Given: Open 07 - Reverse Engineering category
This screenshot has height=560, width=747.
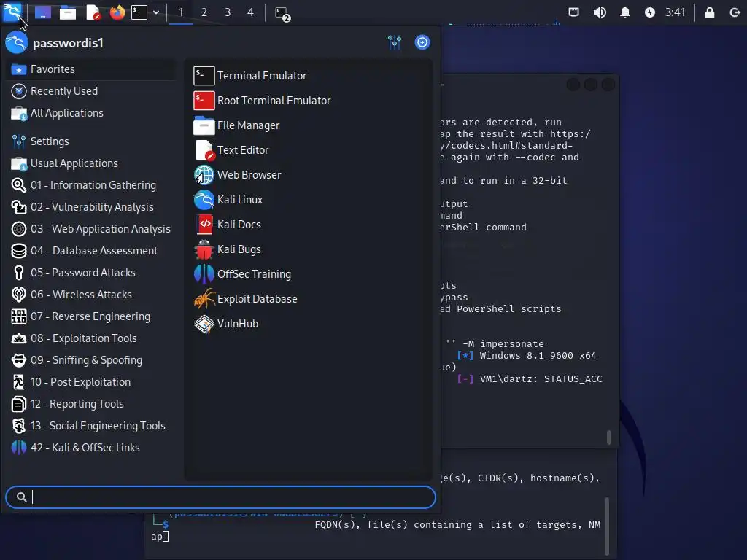Looking at the screenshot, I should pos(90,316).
